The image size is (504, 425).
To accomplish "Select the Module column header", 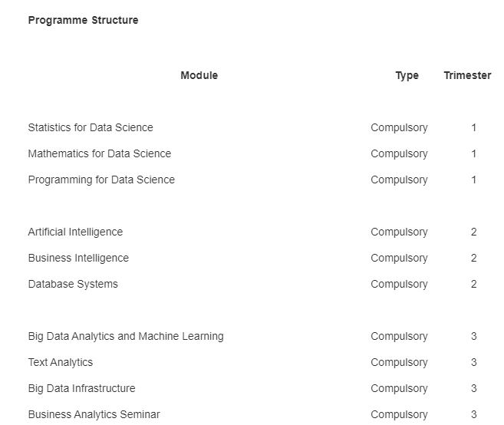I will click(199, 75).
